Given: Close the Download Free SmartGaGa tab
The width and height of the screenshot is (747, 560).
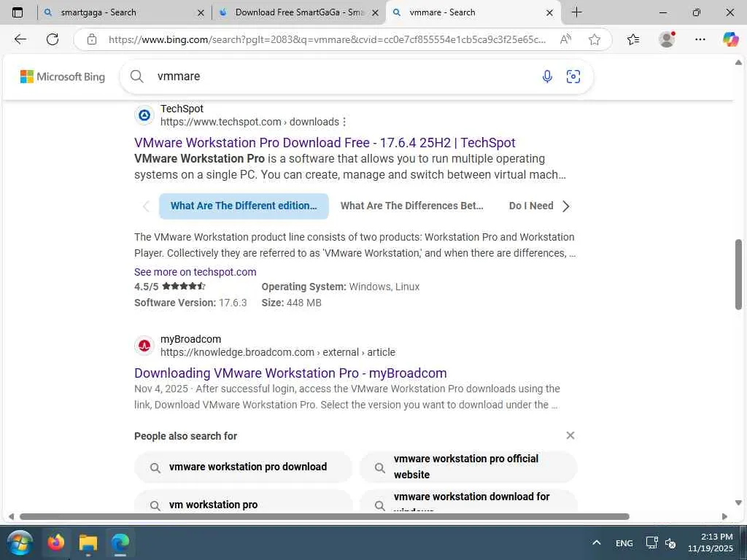Looking at the screenshot, I should point(376,13).
